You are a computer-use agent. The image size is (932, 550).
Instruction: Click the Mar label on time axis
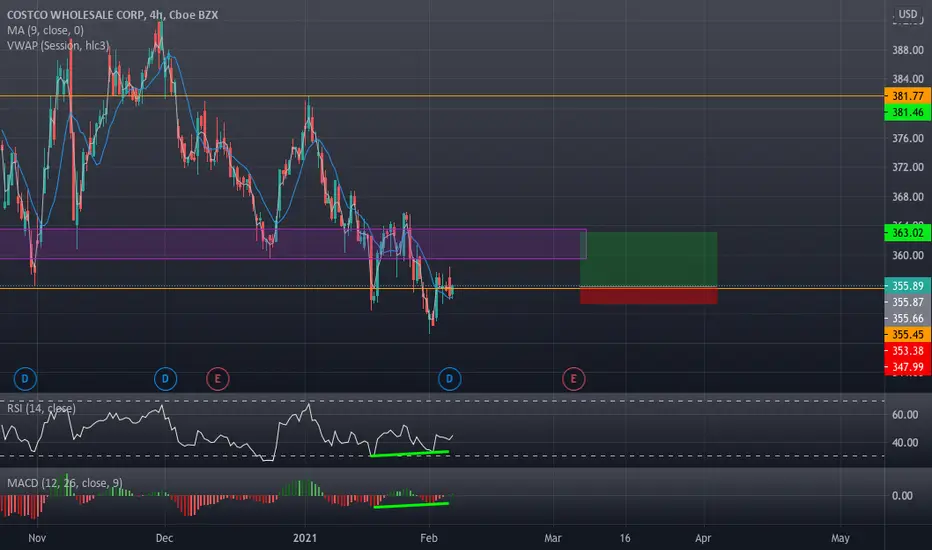tap(553, 538)
